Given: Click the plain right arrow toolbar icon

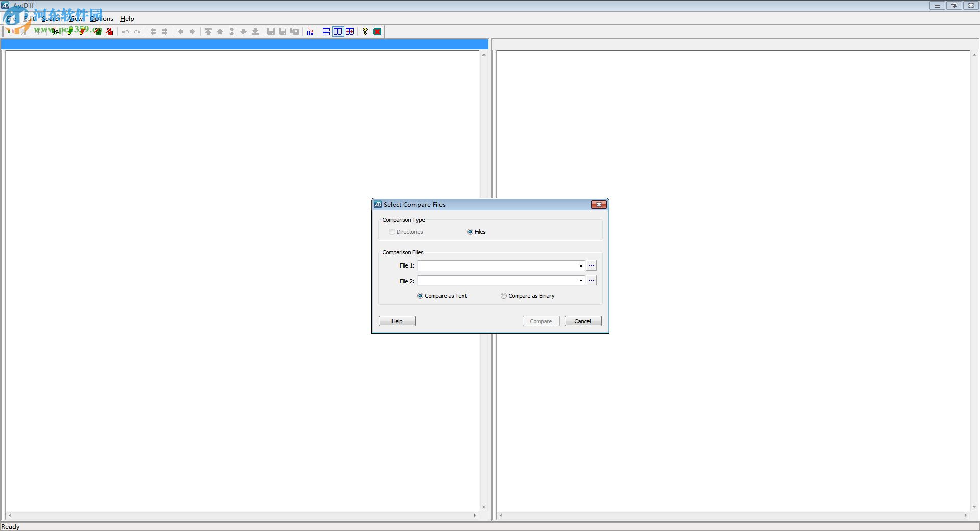Looking at the screenshot, I should tap(192, 32).
